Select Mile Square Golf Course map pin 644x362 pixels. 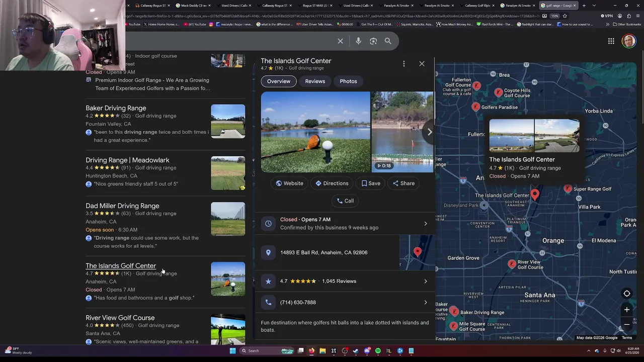(x=454, y=326)
